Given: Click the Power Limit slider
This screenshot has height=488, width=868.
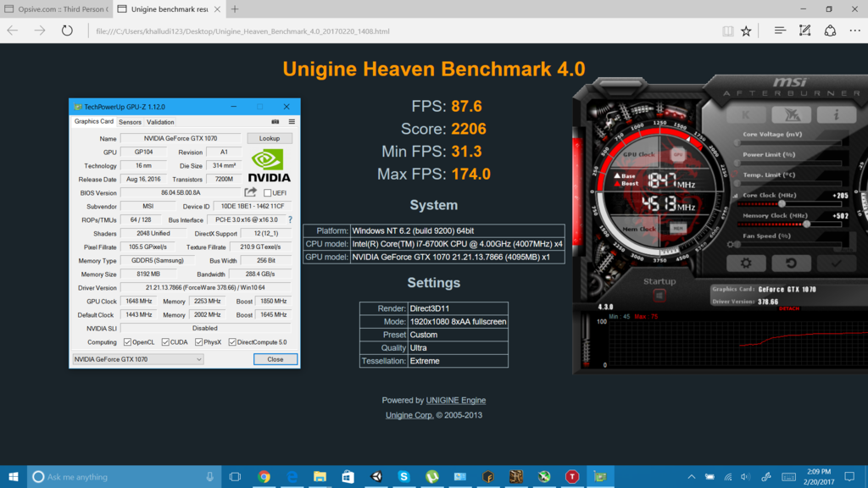Looking at the screenshot, I should coord(791,163).
